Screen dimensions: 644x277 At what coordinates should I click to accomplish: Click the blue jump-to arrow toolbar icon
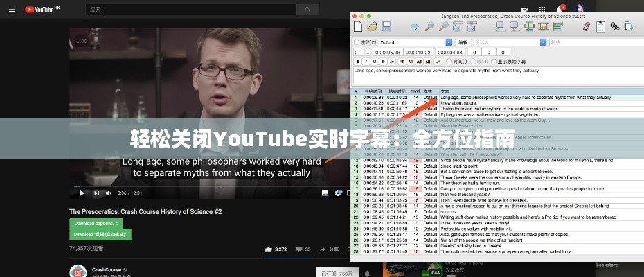coord(415,27)
